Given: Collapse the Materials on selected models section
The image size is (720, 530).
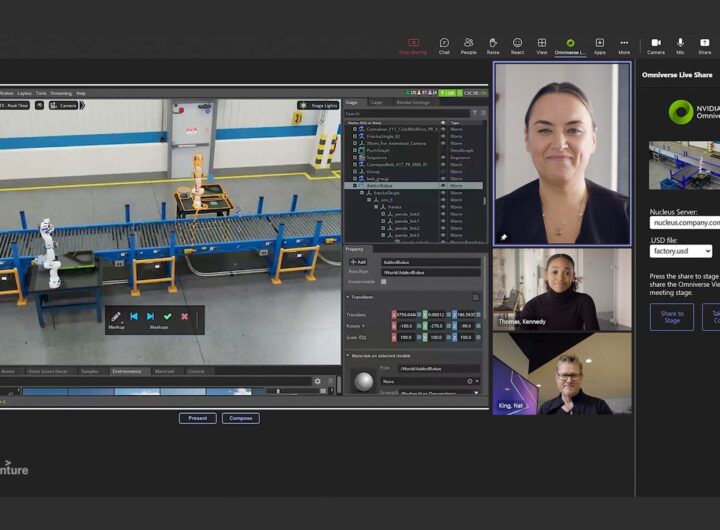Looking at the screenshot, I should pyautogui.click(x=348, y=355).
